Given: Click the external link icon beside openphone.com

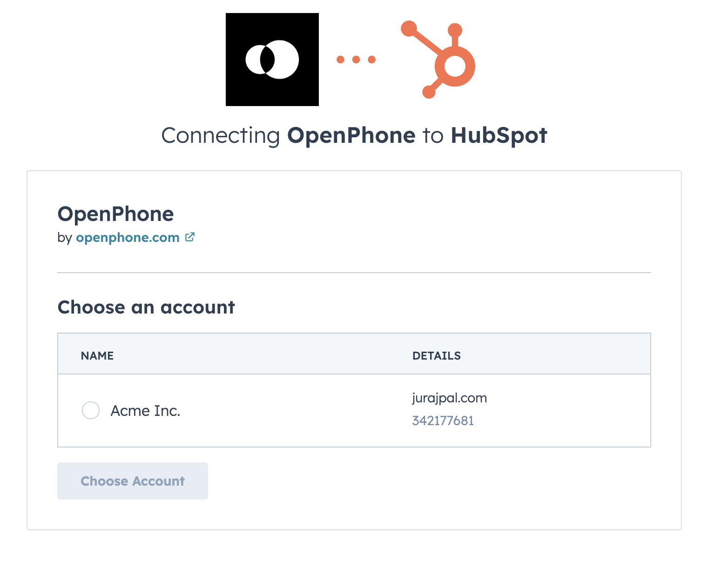Looking at the screenshot, I should tap(190, 237).
